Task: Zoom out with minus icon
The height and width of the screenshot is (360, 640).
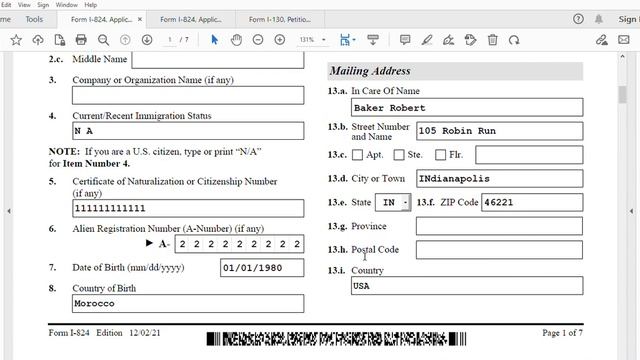Action: click(258, 40)
